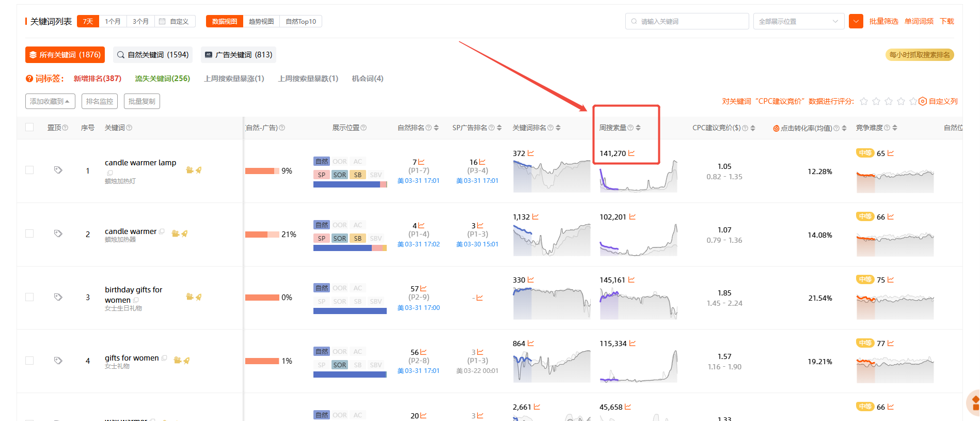Click the help icon next to 展示位置 header

363,128
